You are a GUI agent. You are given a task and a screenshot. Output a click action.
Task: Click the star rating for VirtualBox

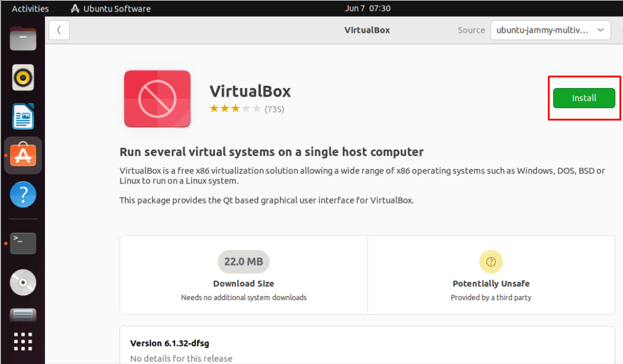click(235, 109)
